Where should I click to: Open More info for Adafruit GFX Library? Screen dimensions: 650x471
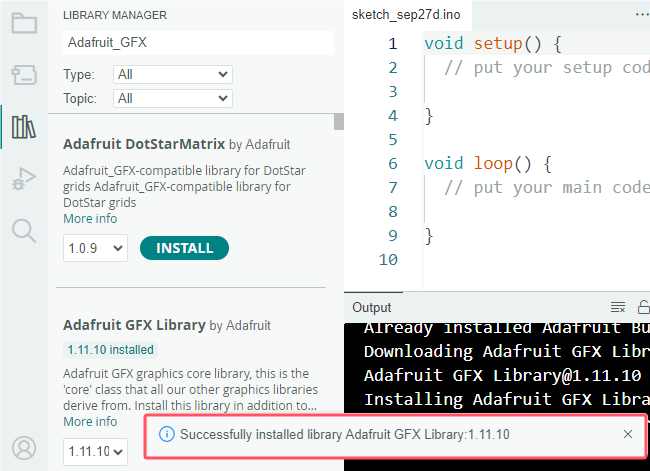click(90, 421)
